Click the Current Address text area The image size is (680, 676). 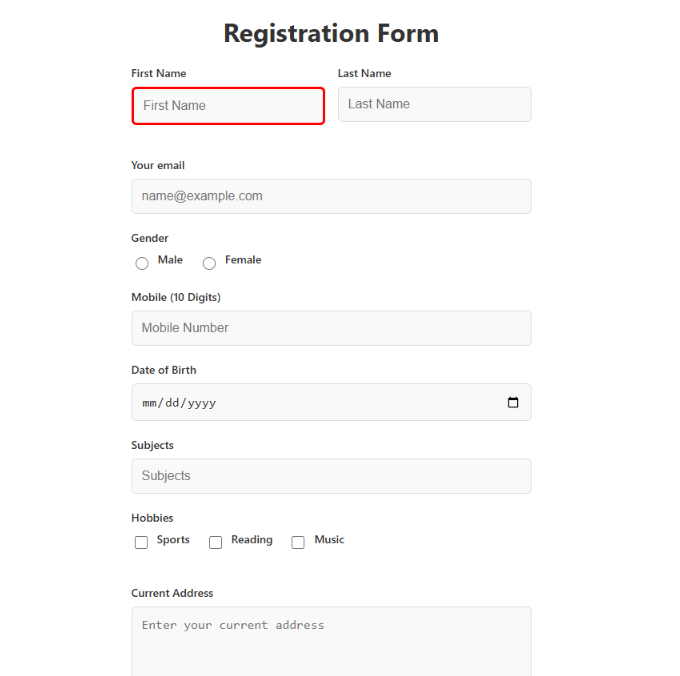click(x=331, y=640)
